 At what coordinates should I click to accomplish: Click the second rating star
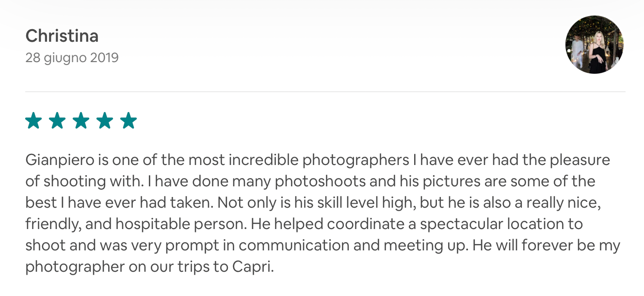[x=57, y=120]
